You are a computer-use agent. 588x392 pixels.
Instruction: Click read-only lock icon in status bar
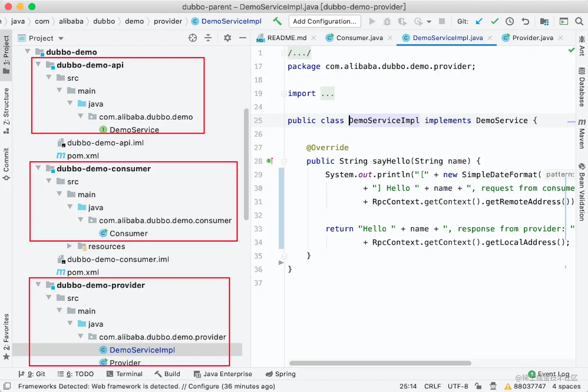[478, 386]
